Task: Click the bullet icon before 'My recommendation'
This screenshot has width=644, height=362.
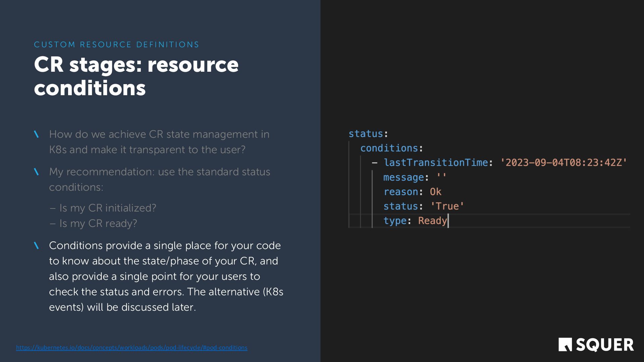Action: tap(37, 172)
